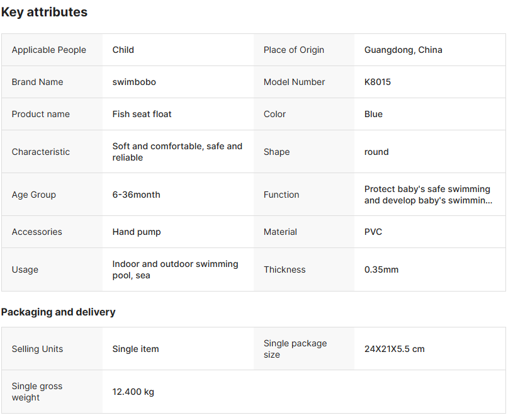Select the Single package size dimensions
The height and width of the screenshot is (420, 513).
coord(394,349)
